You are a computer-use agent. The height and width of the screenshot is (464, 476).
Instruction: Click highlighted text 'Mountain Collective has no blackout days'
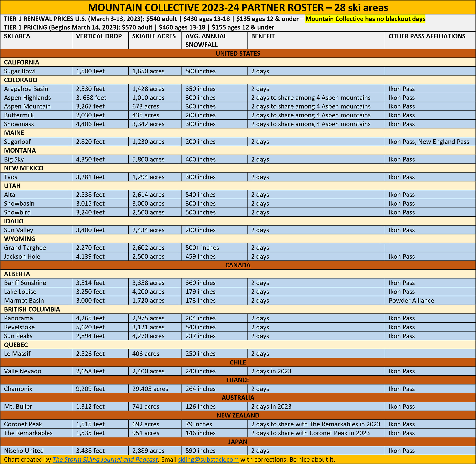[x=365, y=19]
